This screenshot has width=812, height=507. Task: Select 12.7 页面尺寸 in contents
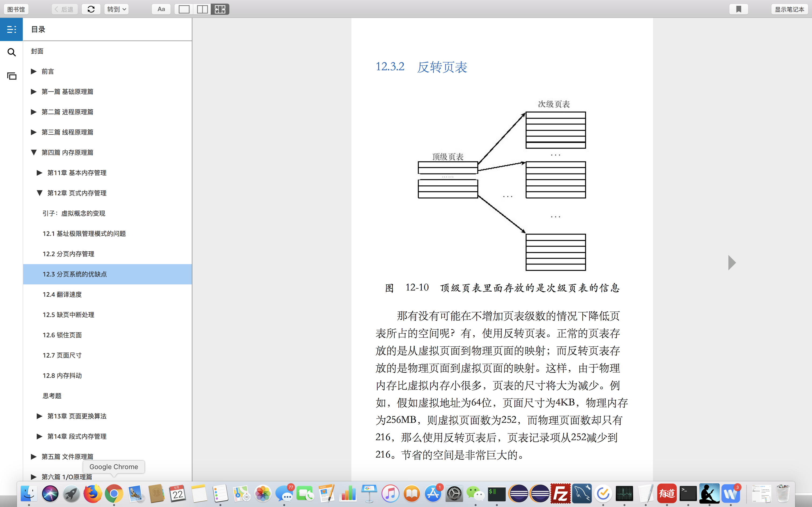(62, 355)
